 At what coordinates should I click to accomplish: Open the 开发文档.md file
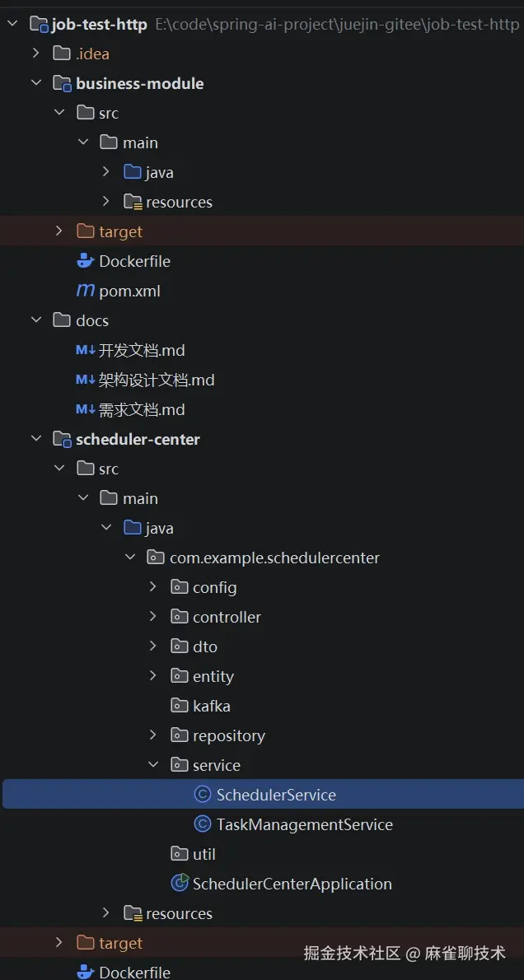point(142,350)
